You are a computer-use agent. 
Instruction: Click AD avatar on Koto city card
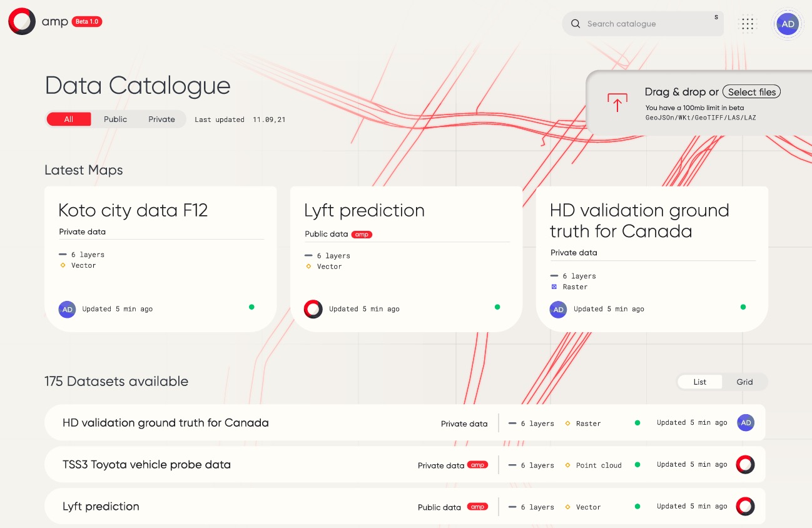(67, 309)
